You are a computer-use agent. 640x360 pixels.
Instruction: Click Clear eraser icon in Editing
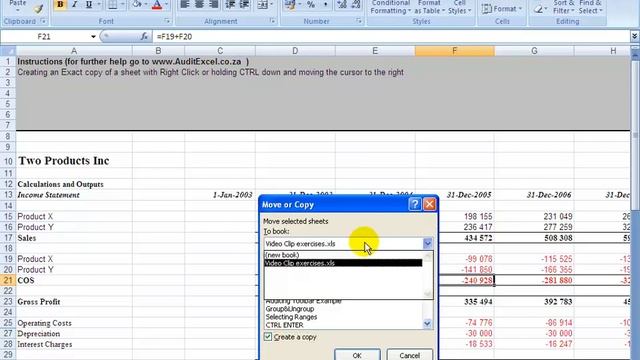[x=538, y=9]
